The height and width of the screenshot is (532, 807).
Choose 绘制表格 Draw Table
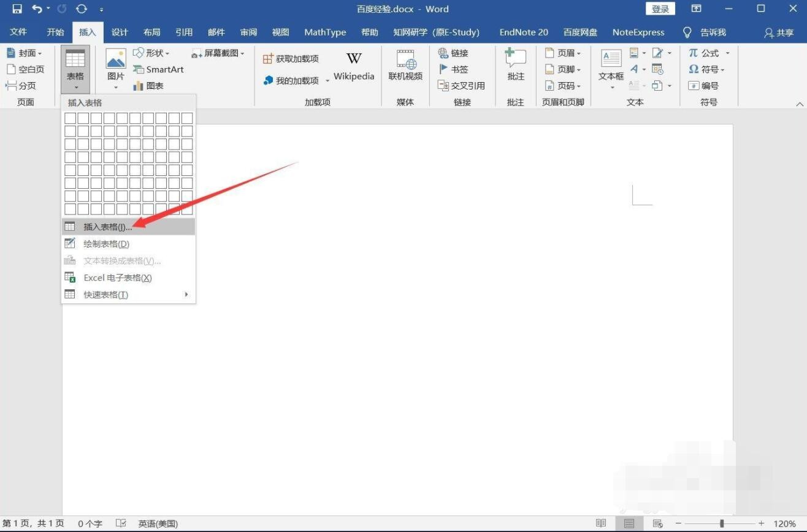click(128, 244)
